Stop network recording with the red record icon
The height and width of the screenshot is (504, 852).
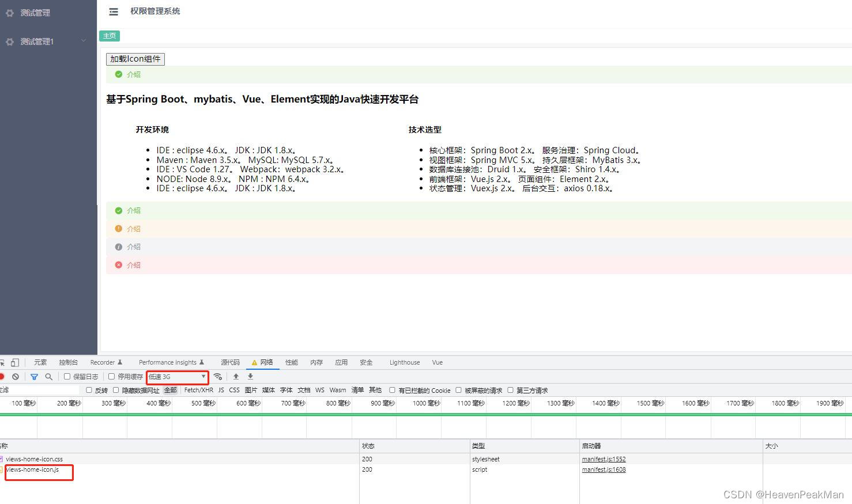click(2, 377)
